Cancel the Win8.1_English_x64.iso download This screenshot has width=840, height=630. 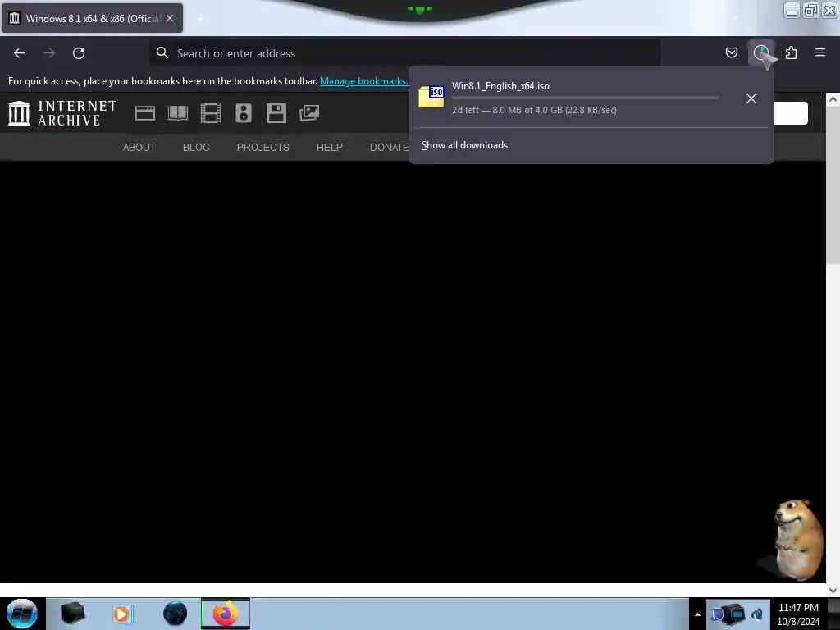[x=751, y=98]
